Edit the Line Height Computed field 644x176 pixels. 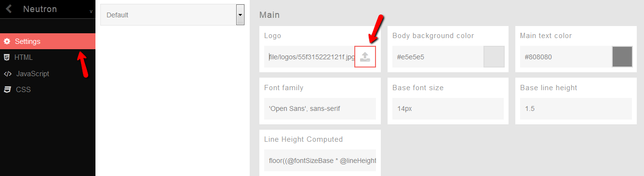[320, 161]
